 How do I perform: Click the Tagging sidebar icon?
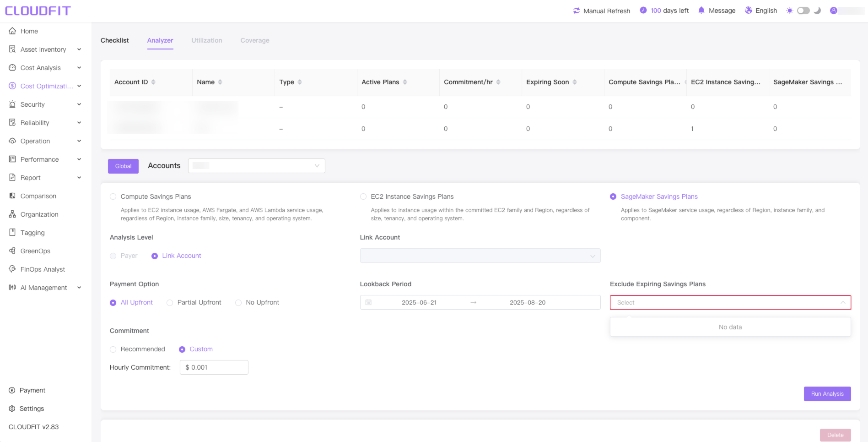click(12, 233)
